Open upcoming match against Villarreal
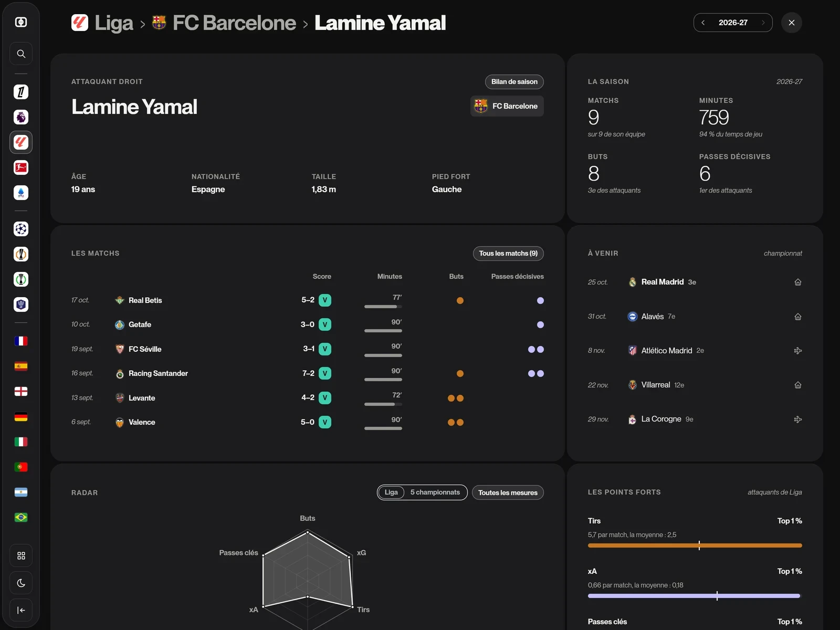This screenshot has height=630, width=840. (x=695, y=385)
